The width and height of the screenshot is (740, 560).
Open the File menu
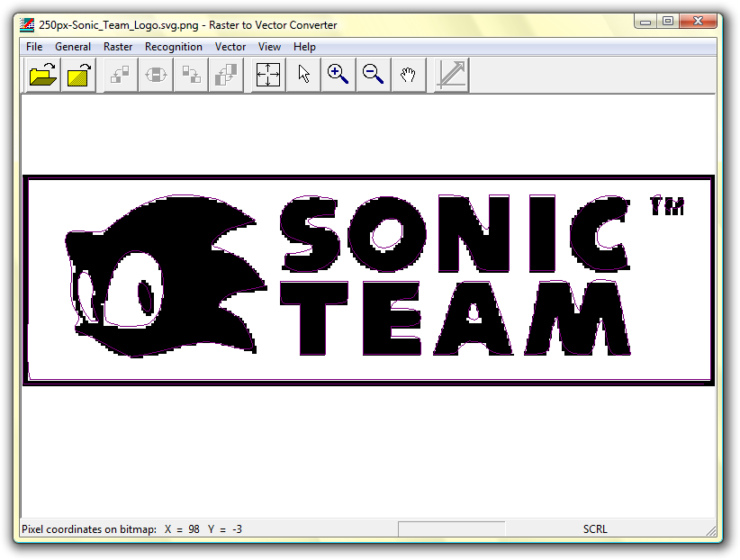(34, 47)
